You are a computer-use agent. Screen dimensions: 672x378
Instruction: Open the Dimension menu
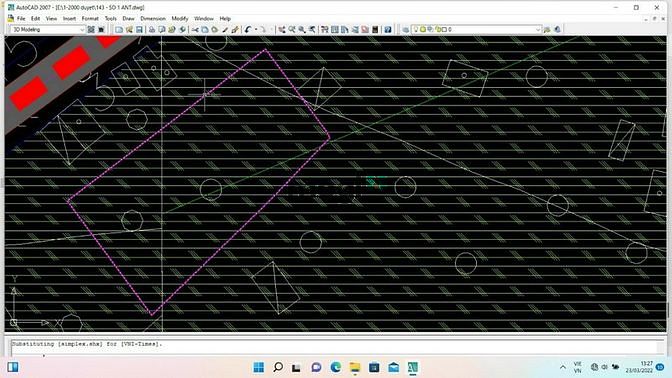153,18
